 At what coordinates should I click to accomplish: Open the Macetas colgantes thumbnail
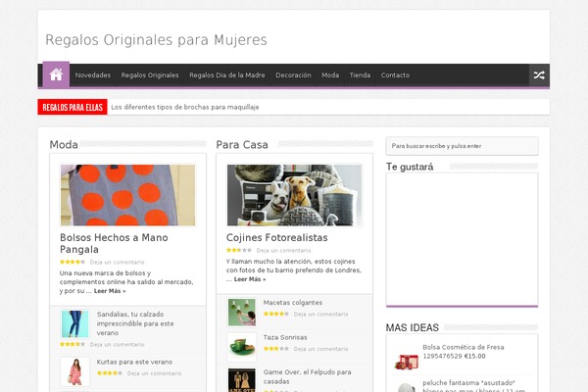(242, 312)
